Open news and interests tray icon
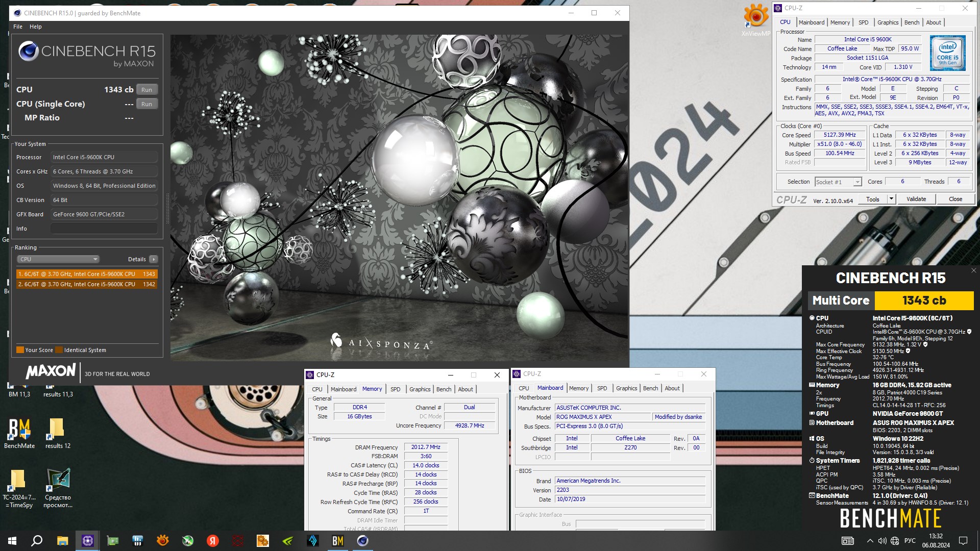The width and height of the screenshot is (980, 551). (x=848, y=541)
